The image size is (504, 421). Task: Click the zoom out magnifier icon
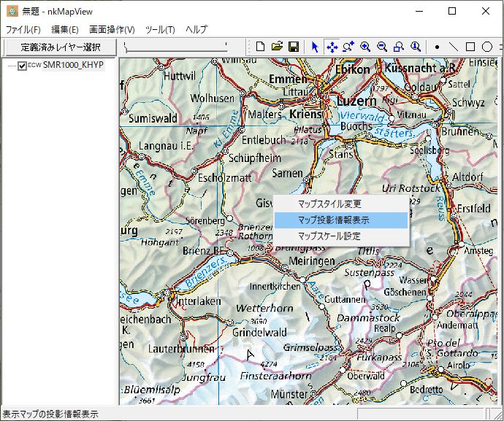382,47
